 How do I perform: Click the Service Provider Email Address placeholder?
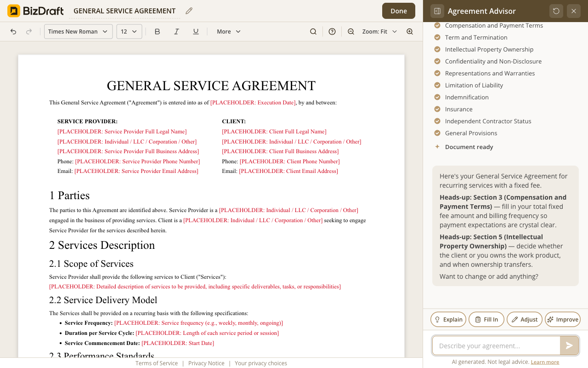click(x=136, y=171)
